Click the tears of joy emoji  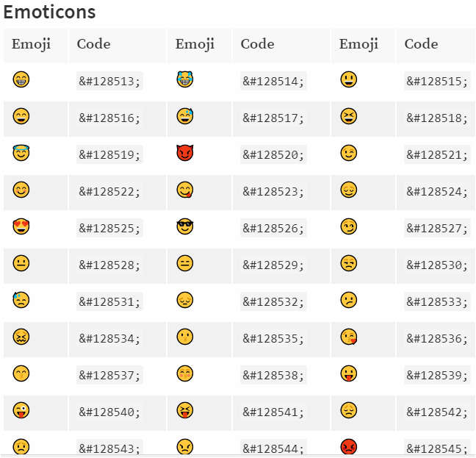coord(185,80)
